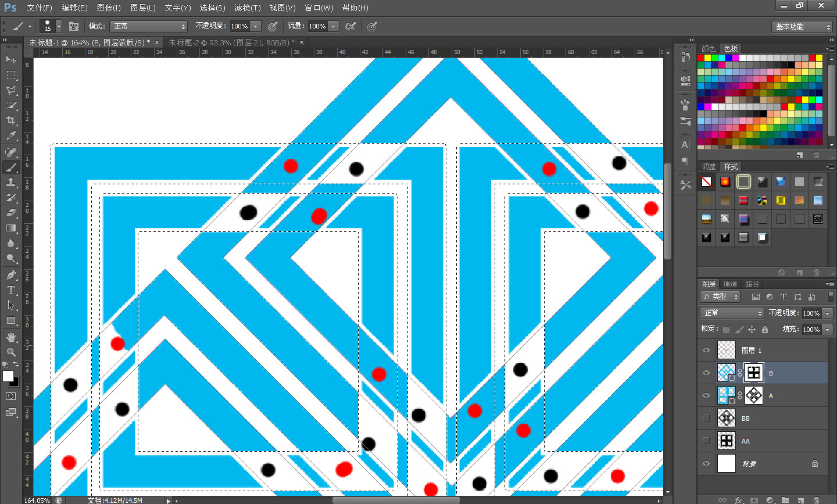Viewport: 837px width, 504px height.
Task: Open the 样式 panel tab
Action: click(x=731, y=166)
